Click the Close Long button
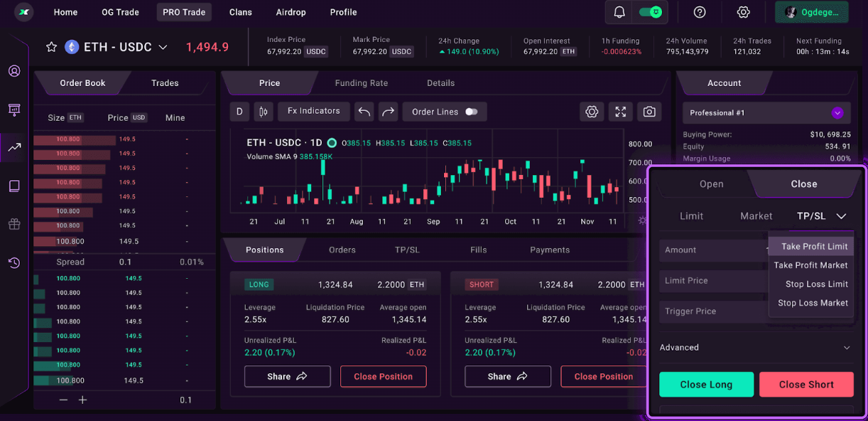The height and width of the screenshot is (421, 868). pos(705,385)
